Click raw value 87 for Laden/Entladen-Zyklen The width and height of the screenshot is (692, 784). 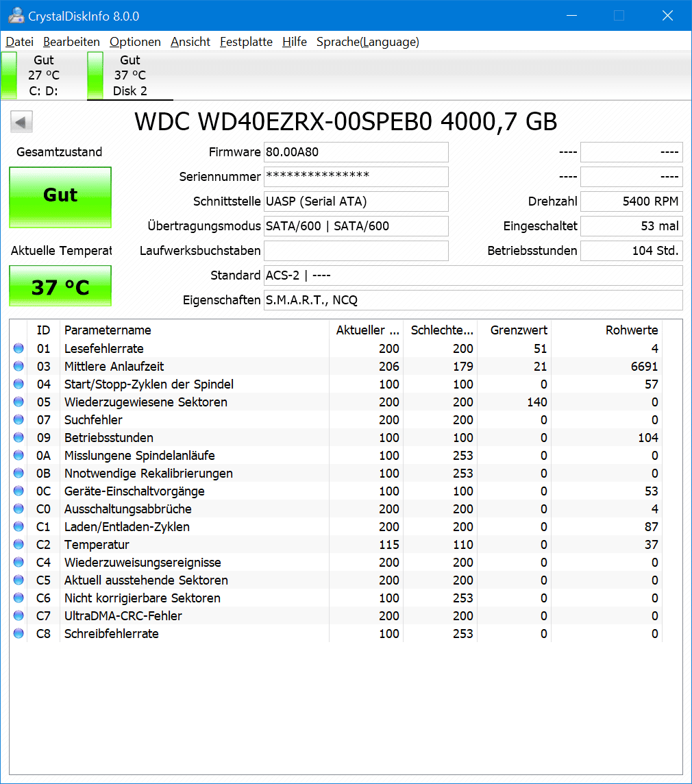pos(651,527)
